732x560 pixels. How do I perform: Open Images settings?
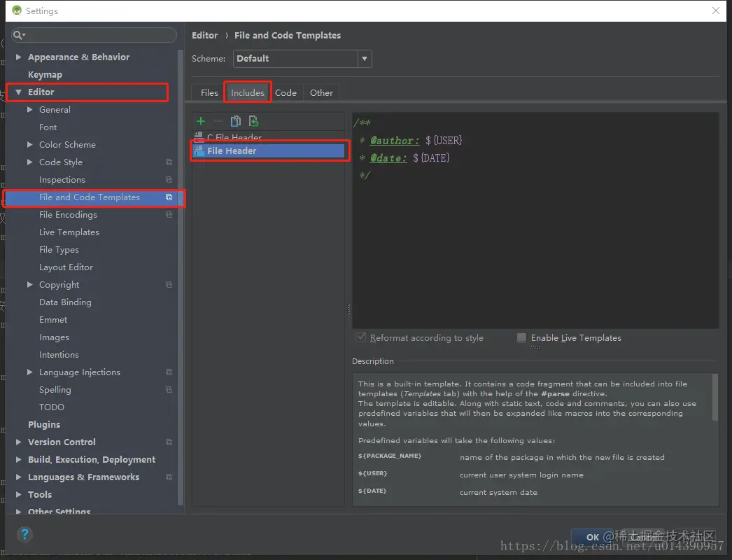[x=54, y=337]
